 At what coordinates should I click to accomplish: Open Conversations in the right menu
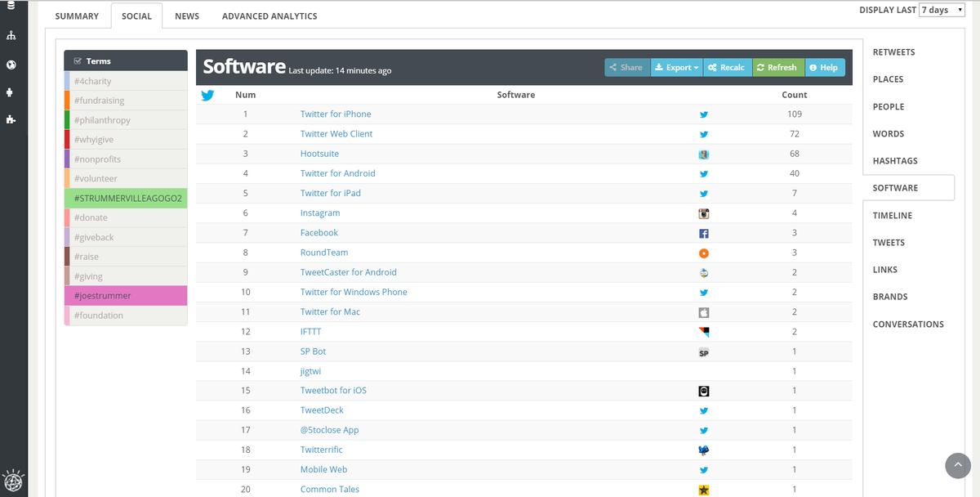pos(908,325)
